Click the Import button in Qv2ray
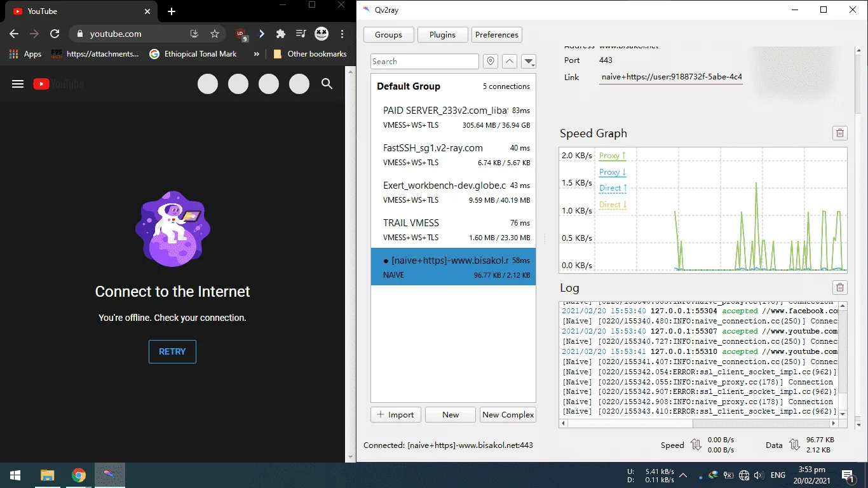 tap(395, 415)
